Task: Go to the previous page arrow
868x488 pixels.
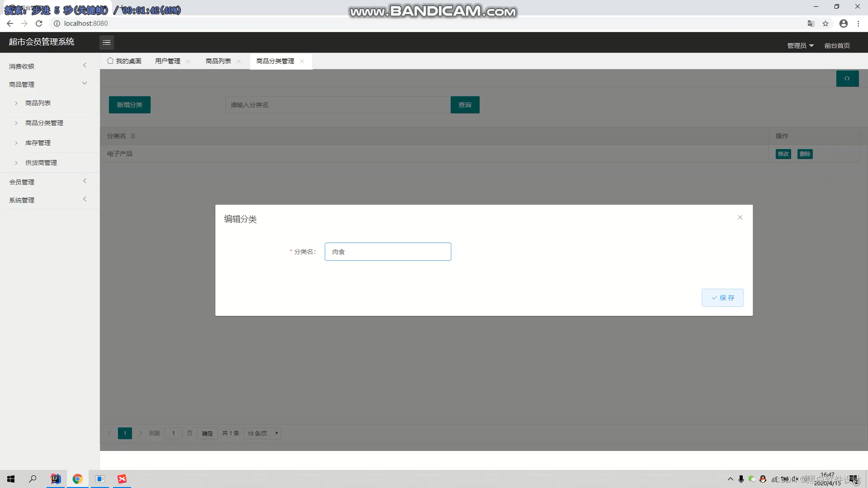Action: [109, 433]
